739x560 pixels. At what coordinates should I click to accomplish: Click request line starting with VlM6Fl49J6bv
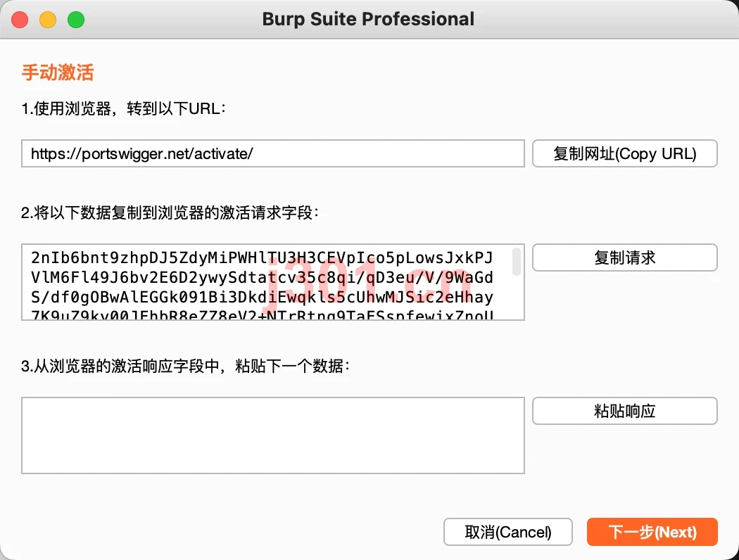(262, 277)
